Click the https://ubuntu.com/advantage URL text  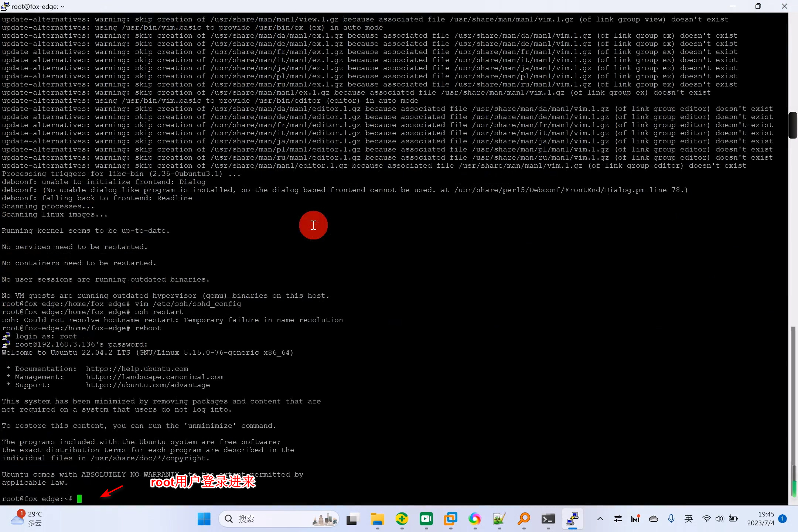[x=148, y=385]
